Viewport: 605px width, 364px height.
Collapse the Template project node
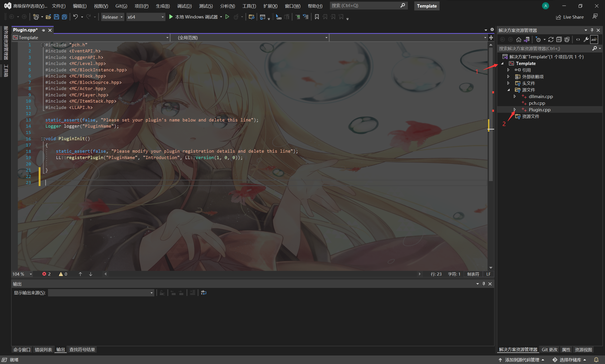(x=502, y=64)
